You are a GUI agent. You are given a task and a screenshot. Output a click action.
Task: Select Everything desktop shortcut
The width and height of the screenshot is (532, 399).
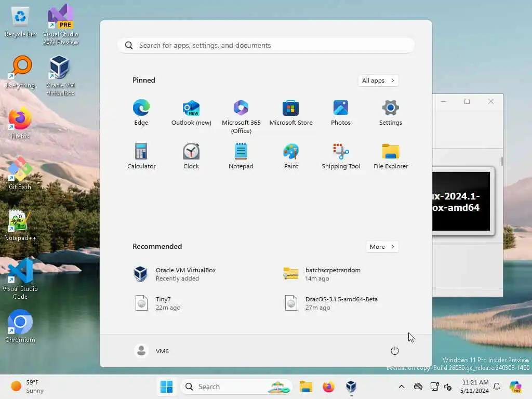click(20, 72)
